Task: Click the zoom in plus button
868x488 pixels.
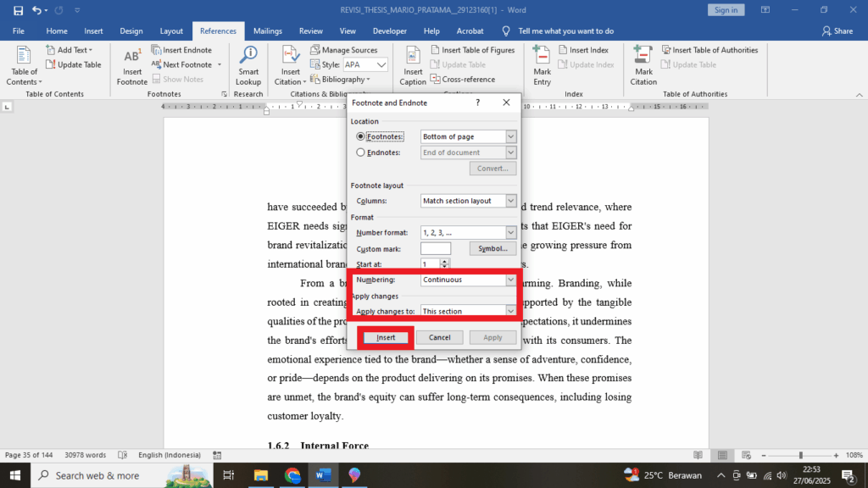Action: pos(836,455)
